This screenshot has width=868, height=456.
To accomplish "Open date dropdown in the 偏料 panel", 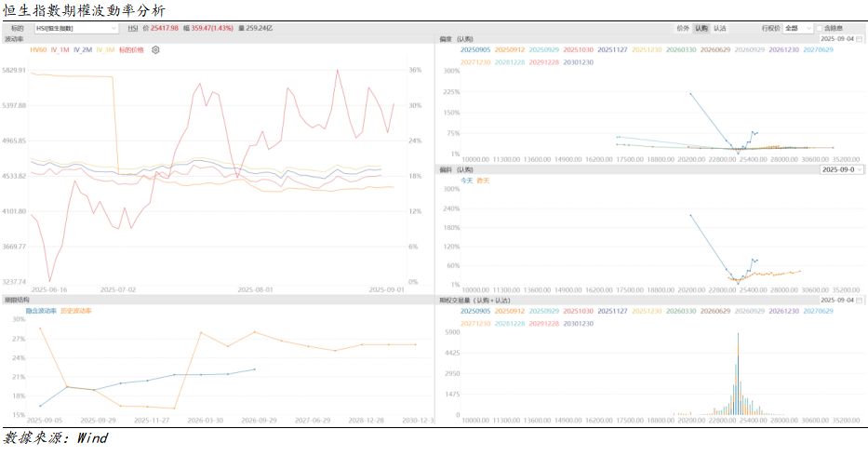I will (x=842, y=170).
